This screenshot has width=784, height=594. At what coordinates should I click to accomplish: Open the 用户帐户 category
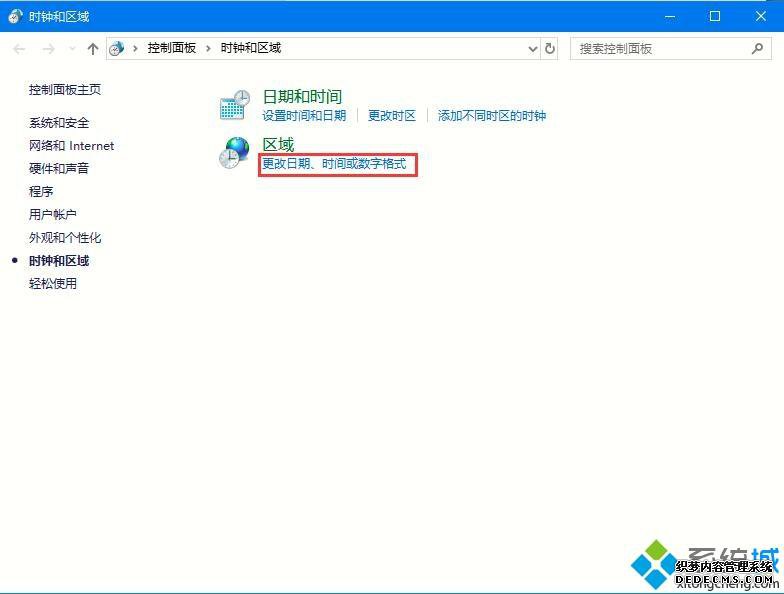[x=53, y=214]
